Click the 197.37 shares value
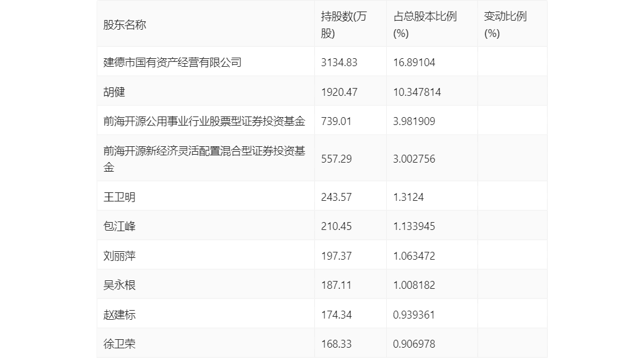This screenshot has width=644, height=358. [337, 256]
